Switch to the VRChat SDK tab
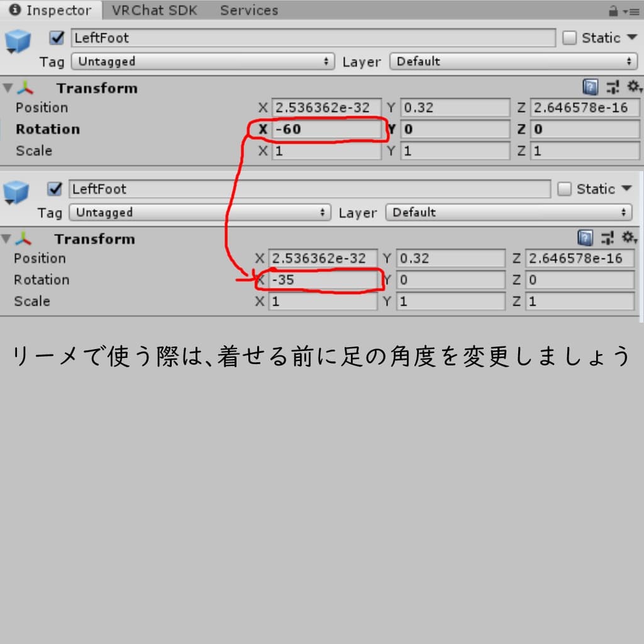Image resolution: width=644 pixels, height=644 pixels. pos(154,10)
